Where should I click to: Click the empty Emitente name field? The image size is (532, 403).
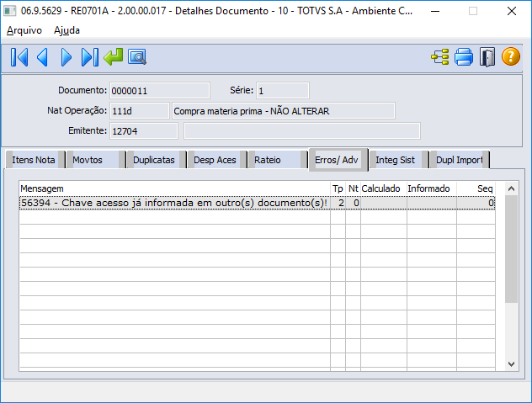[302, 131]
